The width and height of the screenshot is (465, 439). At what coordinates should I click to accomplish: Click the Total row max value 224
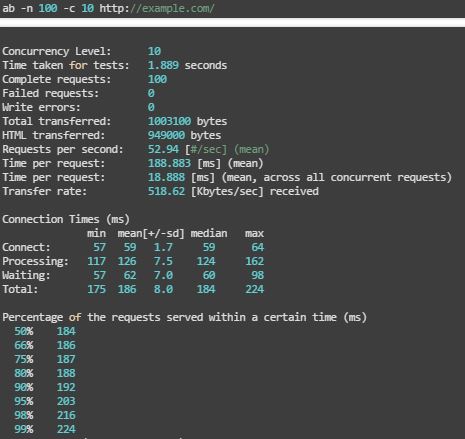254,289
